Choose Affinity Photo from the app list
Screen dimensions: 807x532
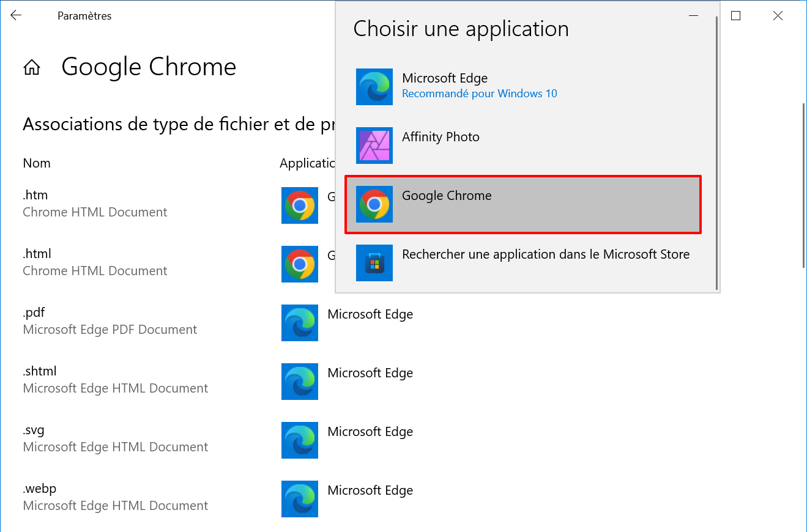point(523,146)
